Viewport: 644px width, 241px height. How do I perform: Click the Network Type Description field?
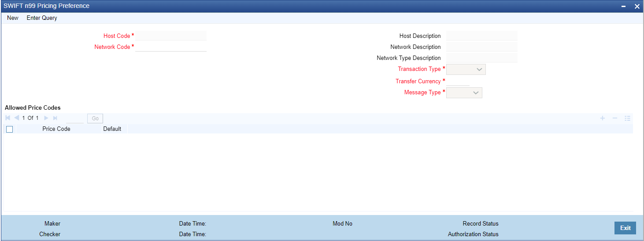pos(482,58)
